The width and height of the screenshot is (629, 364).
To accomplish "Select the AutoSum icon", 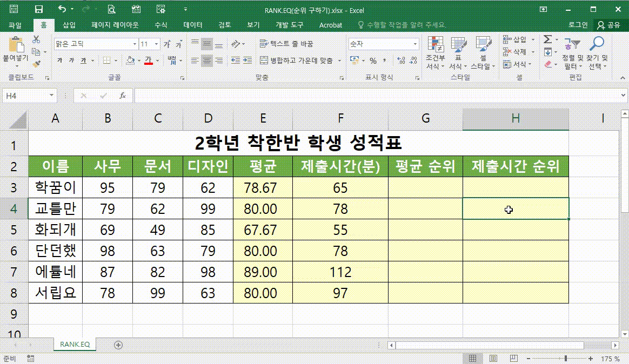I will tap(547, 38).
